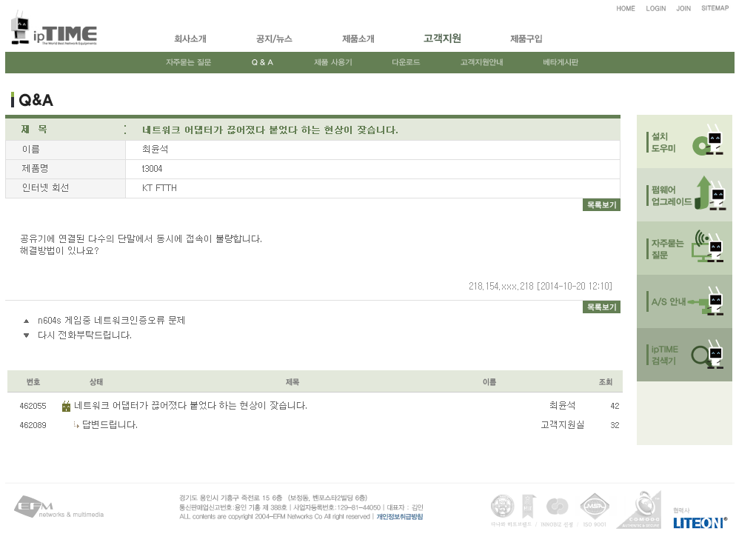This screenshot has height=551, width=756.
Task: Click the 상태 column header
Action: 96,382
